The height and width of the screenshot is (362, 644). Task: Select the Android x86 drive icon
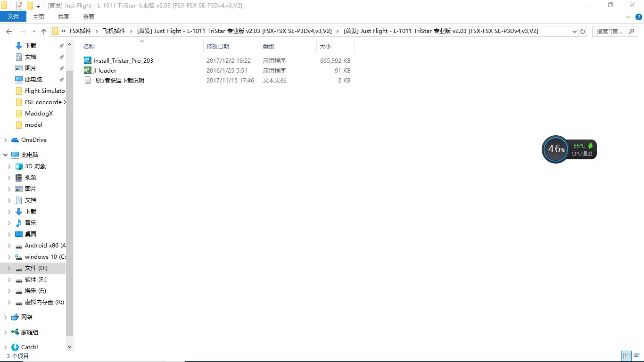click(x=19, y=246)
